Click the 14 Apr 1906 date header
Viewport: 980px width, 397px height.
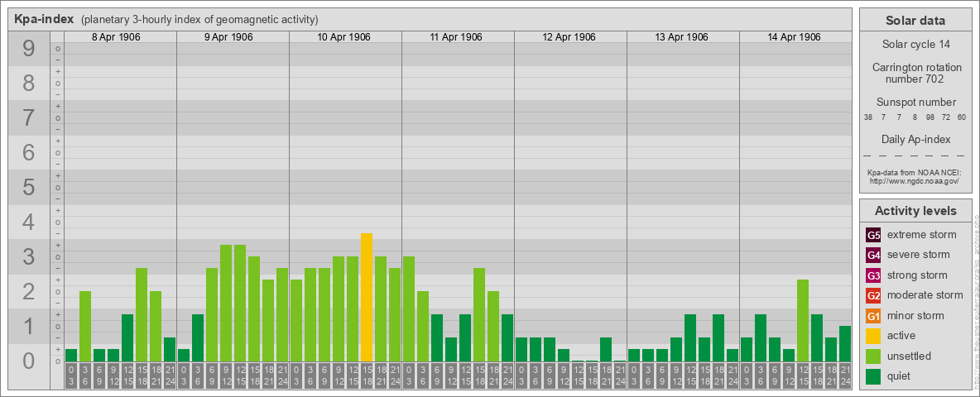pos(794,37)
